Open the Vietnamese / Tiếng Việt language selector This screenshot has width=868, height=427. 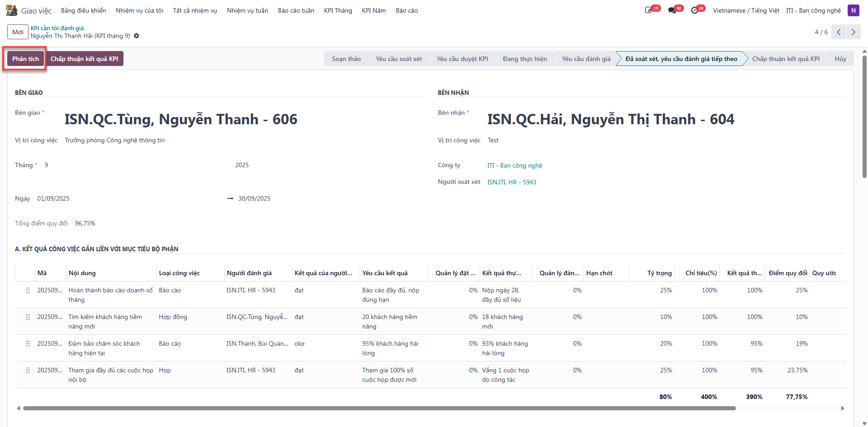pyautogui.click(x=746, y=10)
